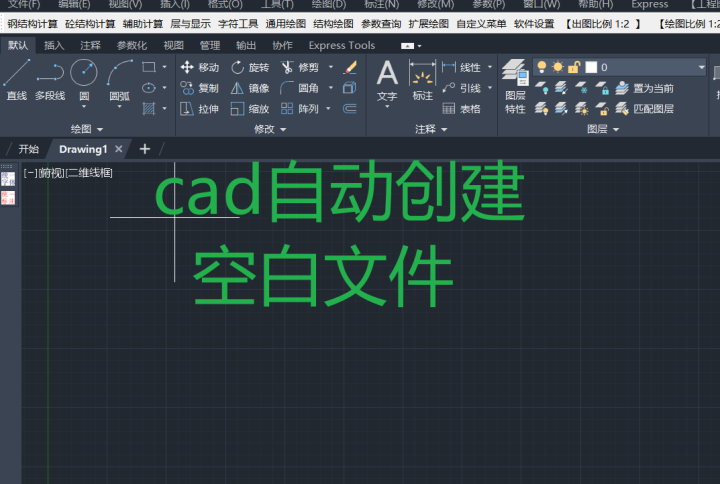Activate the Rotate (旋转) command
This screenshot has width=720, height=484.
point(250,68)
